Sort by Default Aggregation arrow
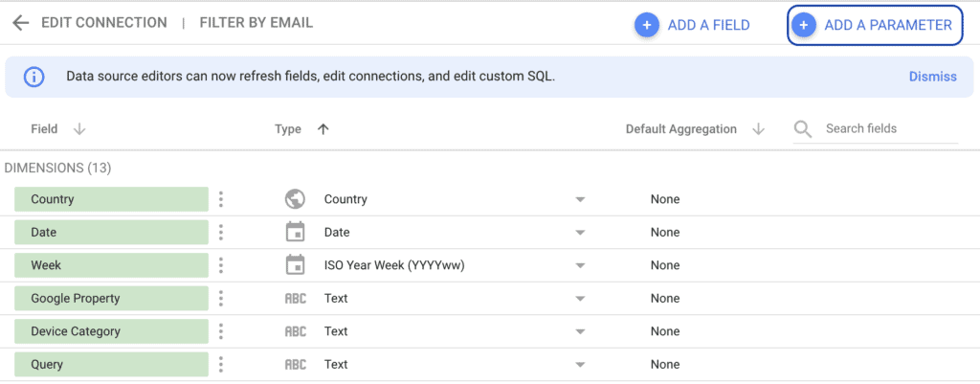Screen dimensions: 980x384 pyautogui.click(x=758, y=129)
